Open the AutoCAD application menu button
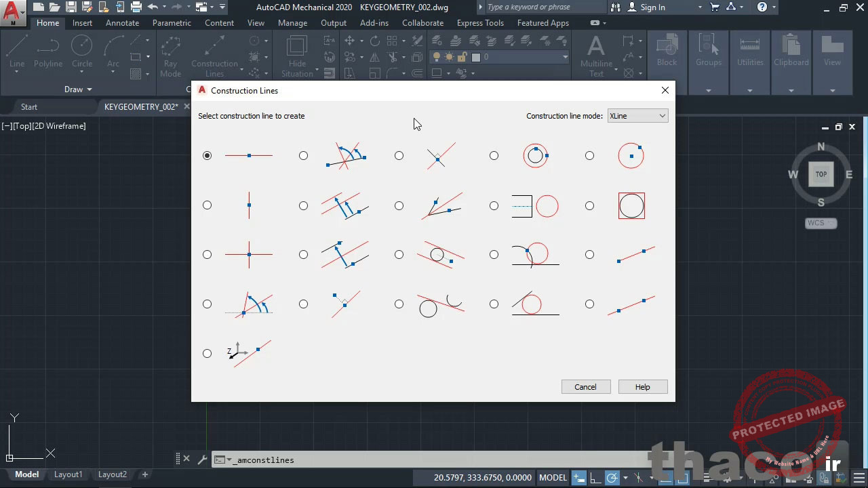 (13, 12)
